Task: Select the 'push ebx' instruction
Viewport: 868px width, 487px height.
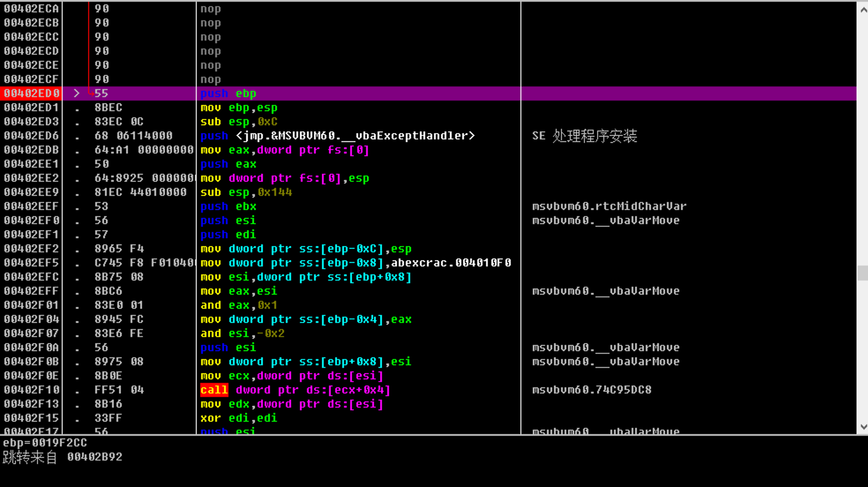Action: tap(228, 206)
